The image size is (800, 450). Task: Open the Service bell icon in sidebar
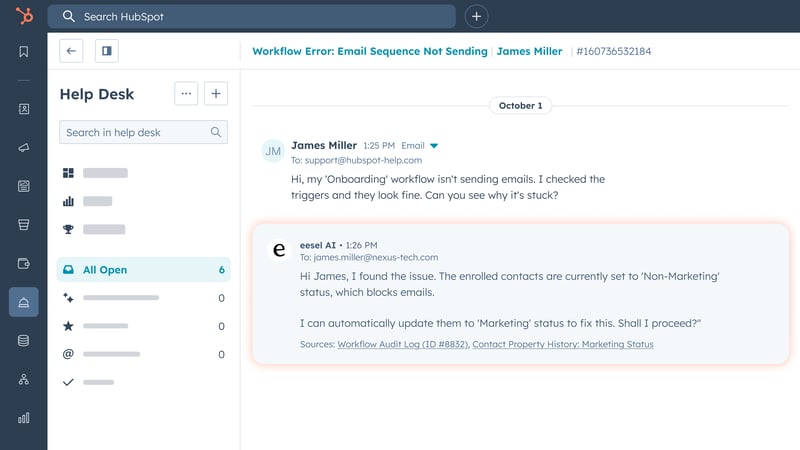click(x=23, y=302)
